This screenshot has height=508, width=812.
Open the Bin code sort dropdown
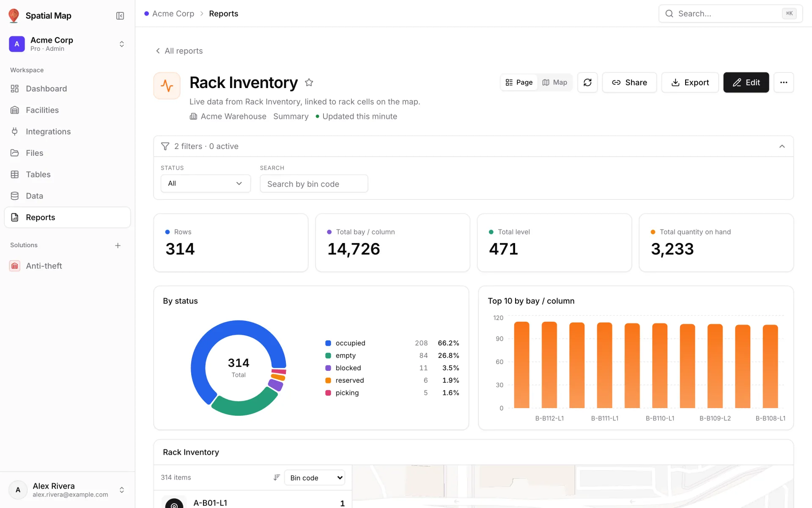click(315, 478)
